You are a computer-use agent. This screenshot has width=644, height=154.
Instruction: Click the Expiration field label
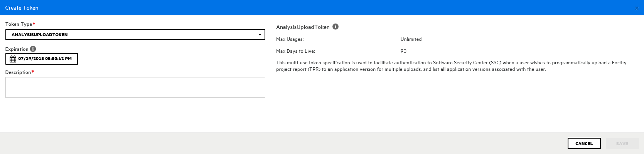[x=17, y=49]
